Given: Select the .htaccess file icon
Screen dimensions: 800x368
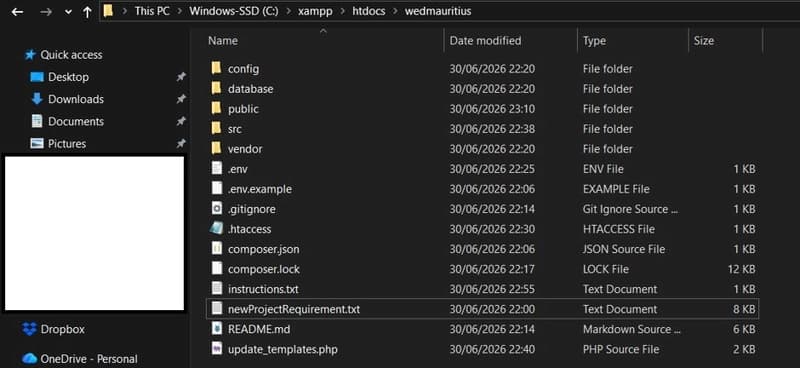Looking at the screenshot, I should [217, 228].
